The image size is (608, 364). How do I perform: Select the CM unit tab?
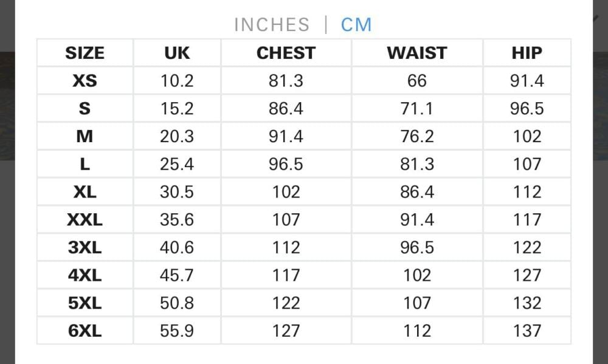click(356, 25)
